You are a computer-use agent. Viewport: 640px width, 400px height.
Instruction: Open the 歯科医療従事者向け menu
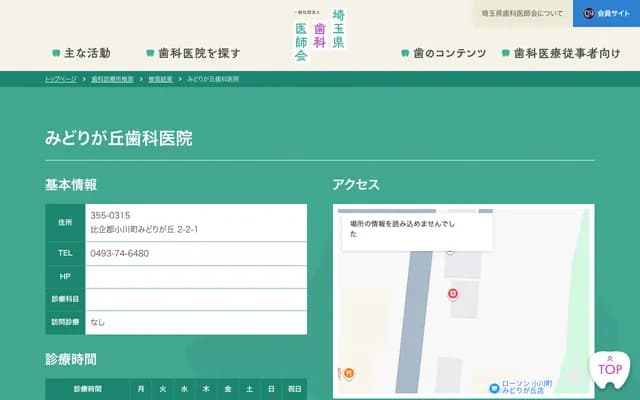pos(566,53)
